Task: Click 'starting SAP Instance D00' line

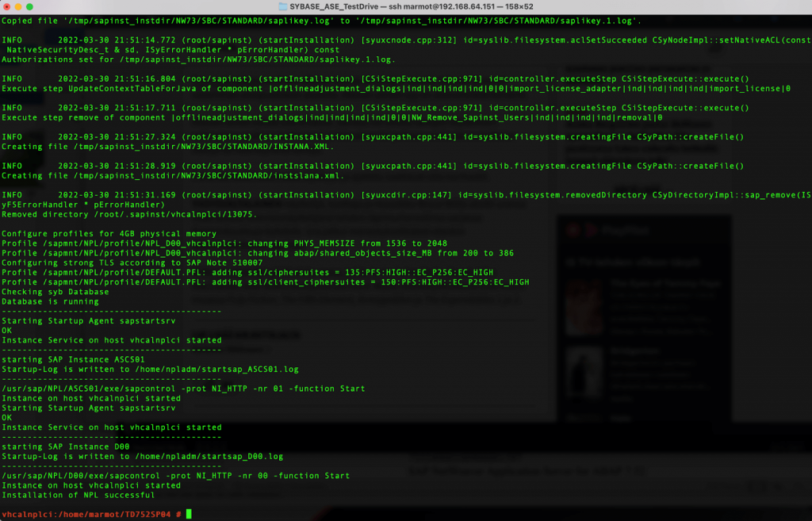Action: 66,446
